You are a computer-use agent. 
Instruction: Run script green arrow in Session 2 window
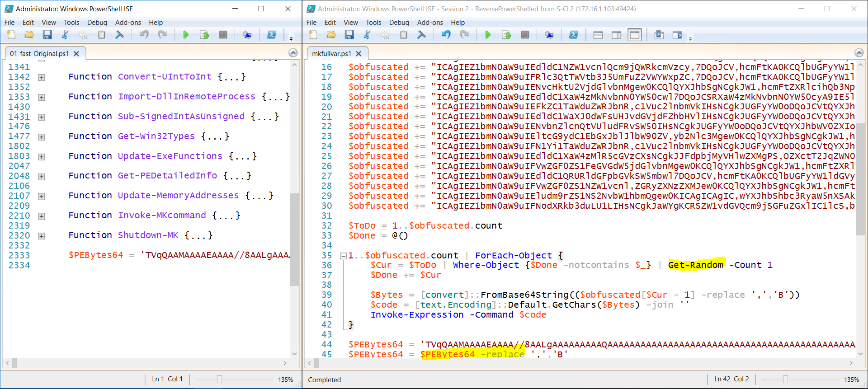click(x=488, y=35)
